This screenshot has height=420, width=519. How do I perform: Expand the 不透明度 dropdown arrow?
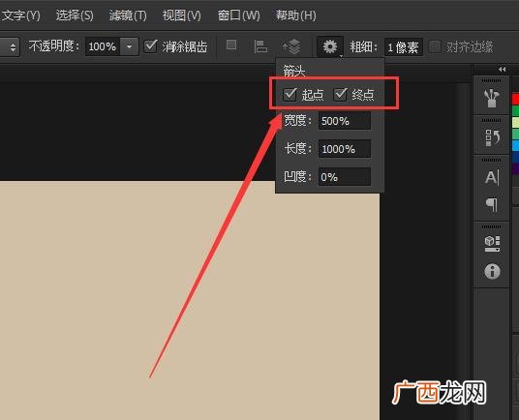click(x=129, y=46)
